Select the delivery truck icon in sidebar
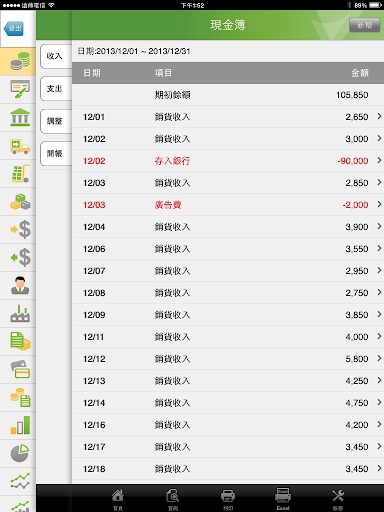Image resolution: width=384 pixels, height=512 pixels. (x=20, y=146)
